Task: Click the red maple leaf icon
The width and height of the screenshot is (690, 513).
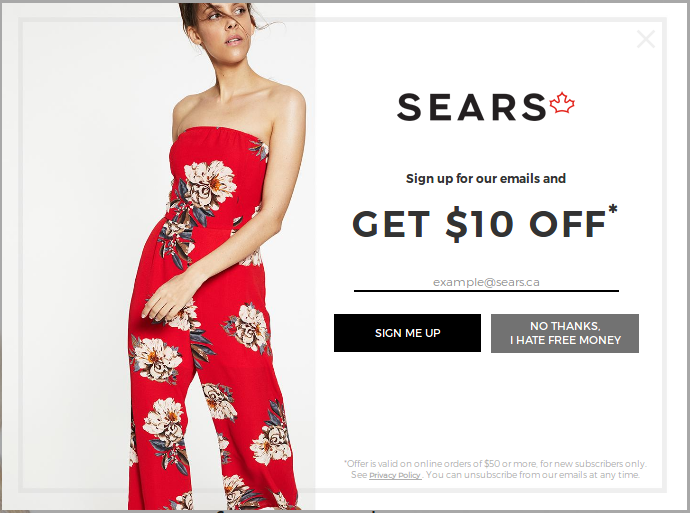Action: click(562, 103)
